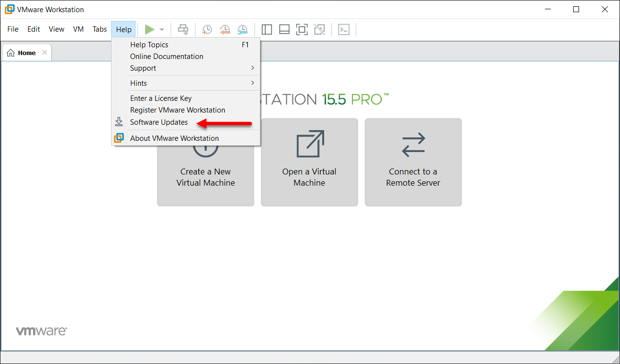Click the Open a Virtual Machine icon
This screenshot has width=620, height=364.
[x=310, y=144]
